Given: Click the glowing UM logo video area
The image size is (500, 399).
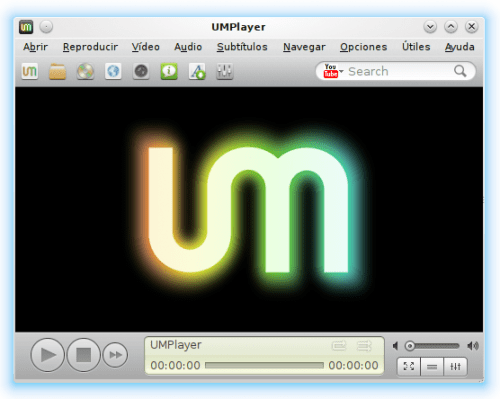Looking at the screenshot, I should click(248, 209).
